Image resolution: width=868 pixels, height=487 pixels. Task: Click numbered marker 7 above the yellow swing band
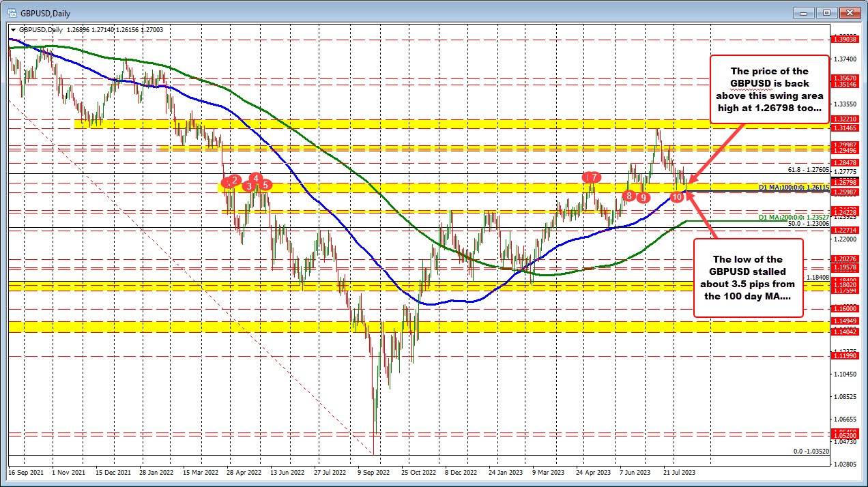click(593, 177)
